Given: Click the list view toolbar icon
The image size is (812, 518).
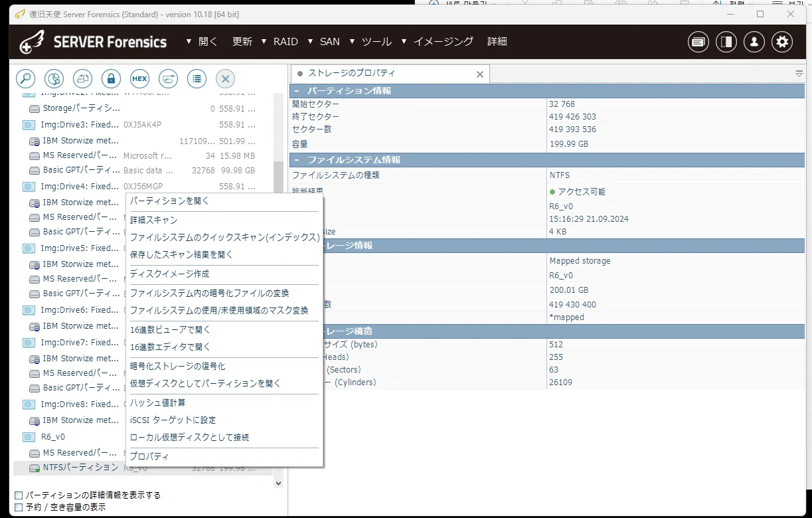Looking at the screenshot, I should coord(197,78).
